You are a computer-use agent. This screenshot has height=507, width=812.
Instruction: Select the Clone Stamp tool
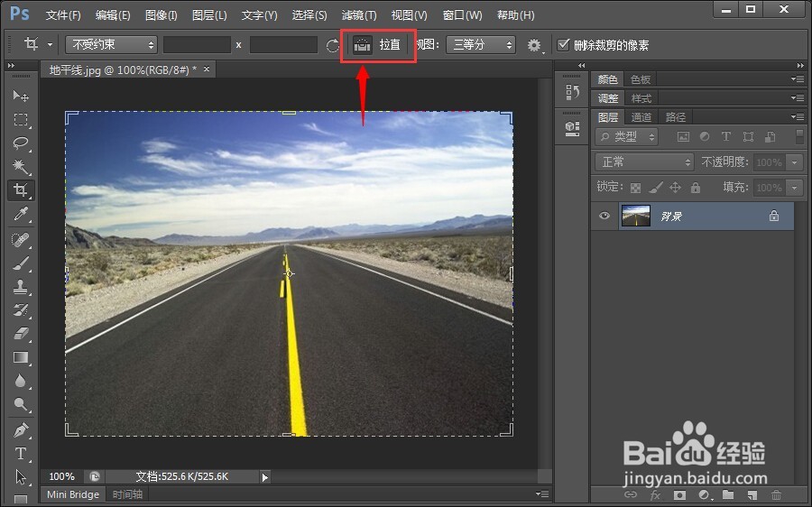coord(21,286)
